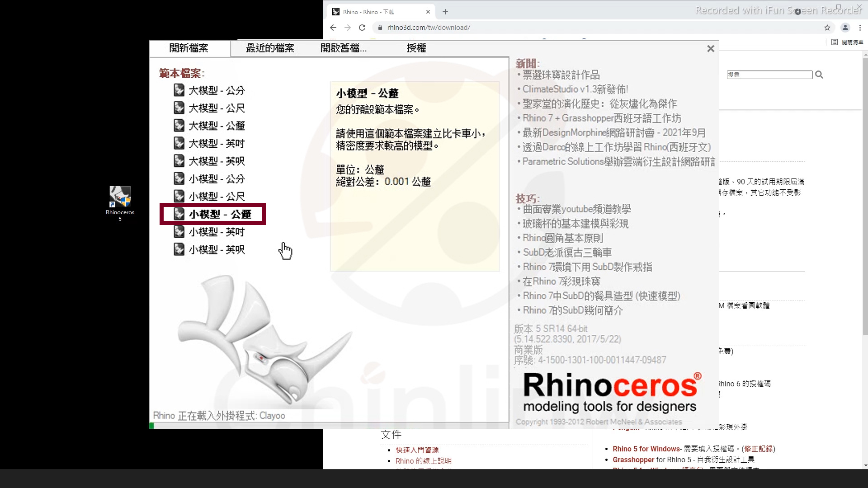Viewport: 868px width, 488px height.
Task: Open a new browser tab with plus
Action: pos(445,12)
